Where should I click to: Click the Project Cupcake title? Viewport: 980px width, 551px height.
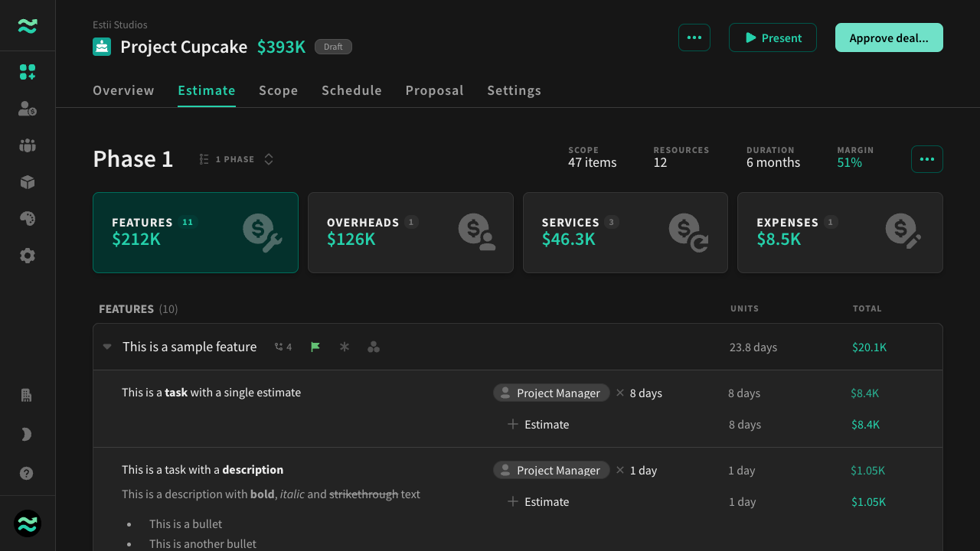[184, 47]
